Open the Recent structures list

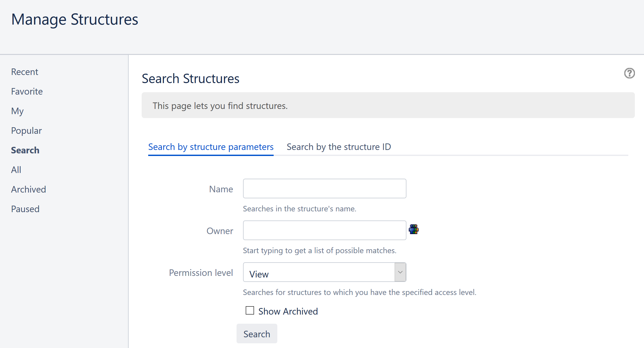click(x=24, y=72)
